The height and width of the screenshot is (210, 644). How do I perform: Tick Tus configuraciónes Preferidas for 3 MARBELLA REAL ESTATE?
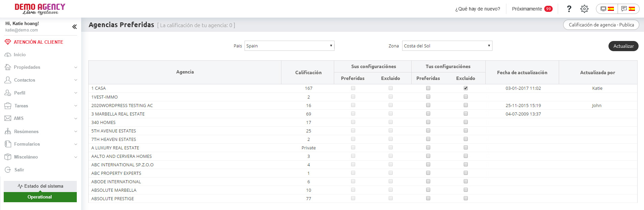pos(428,113)
